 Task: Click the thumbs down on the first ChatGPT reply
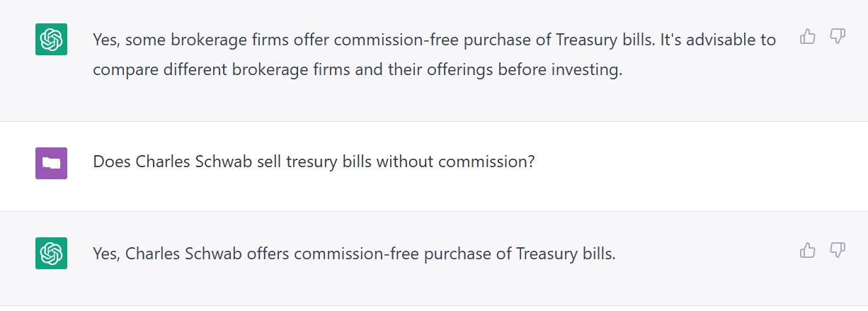click(x=838, y=37)
